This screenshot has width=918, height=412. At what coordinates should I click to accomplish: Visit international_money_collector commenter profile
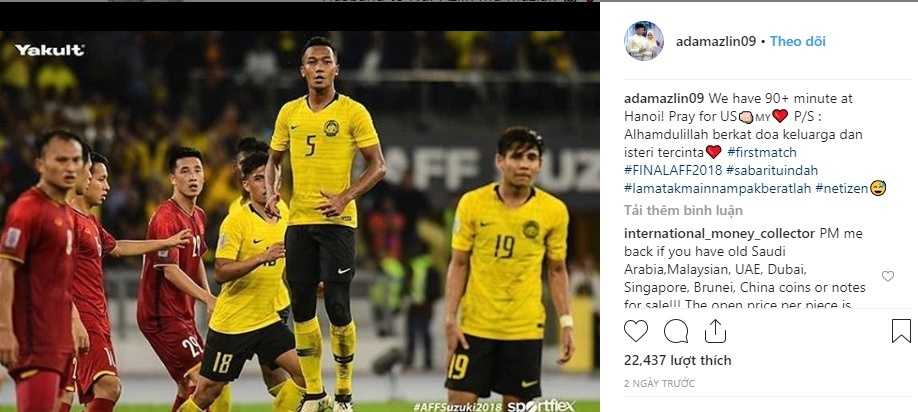click(719, 234)
